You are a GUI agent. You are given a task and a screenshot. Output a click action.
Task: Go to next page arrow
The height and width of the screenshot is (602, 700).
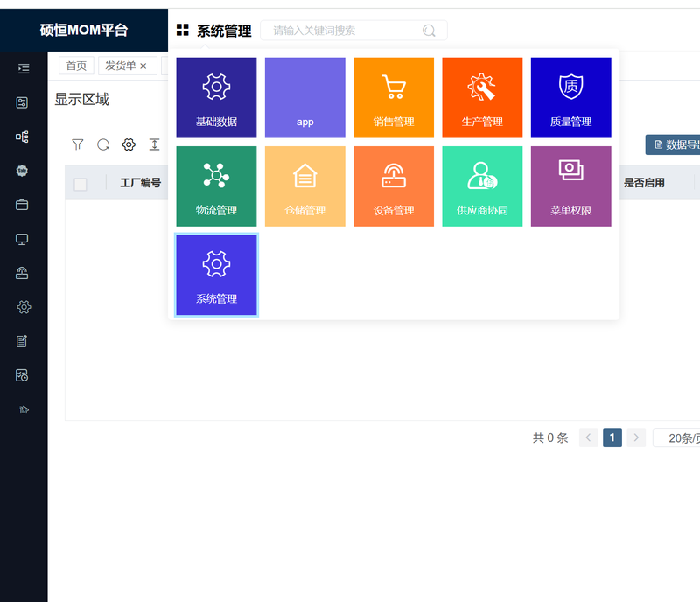point(636,437)
